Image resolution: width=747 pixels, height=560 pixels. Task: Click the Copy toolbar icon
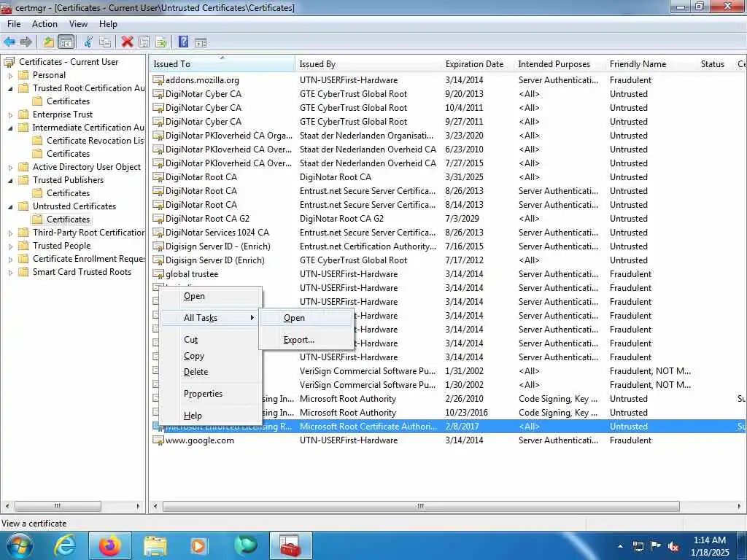click(x=105, y=42)
